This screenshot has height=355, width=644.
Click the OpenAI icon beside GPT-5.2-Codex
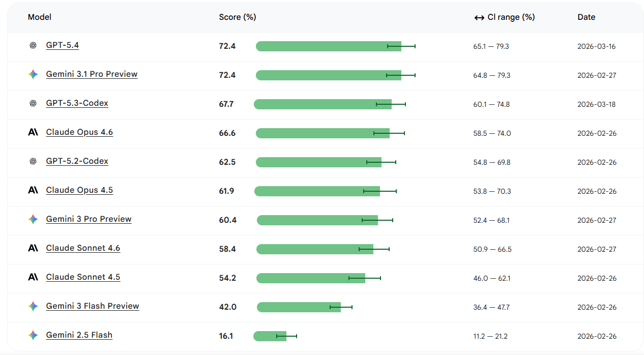pos(33,161)
